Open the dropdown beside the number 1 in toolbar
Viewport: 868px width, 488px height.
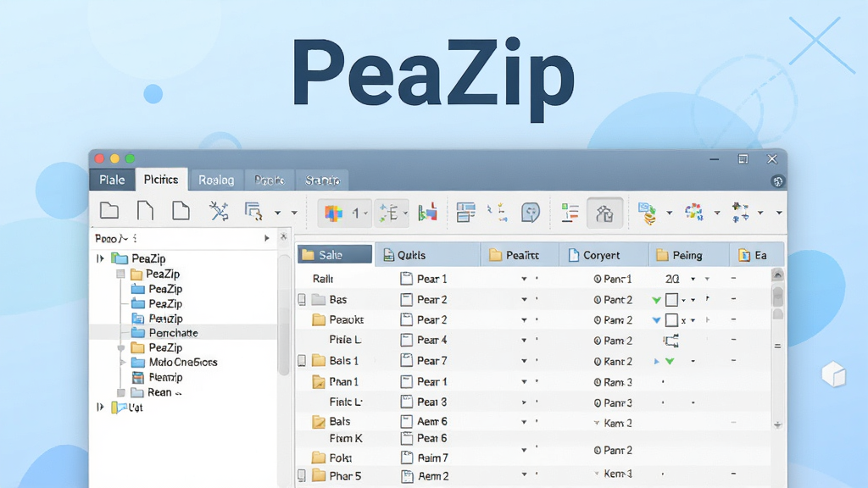366,213
